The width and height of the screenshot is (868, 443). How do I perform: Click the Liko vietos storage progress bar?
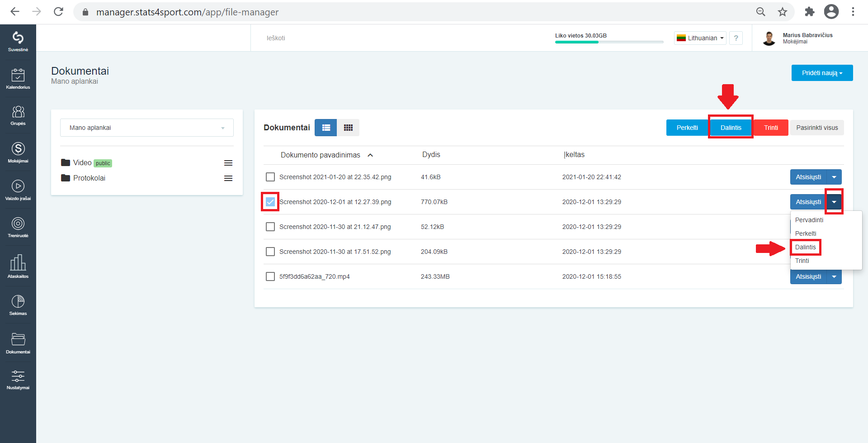coord(609,42)
